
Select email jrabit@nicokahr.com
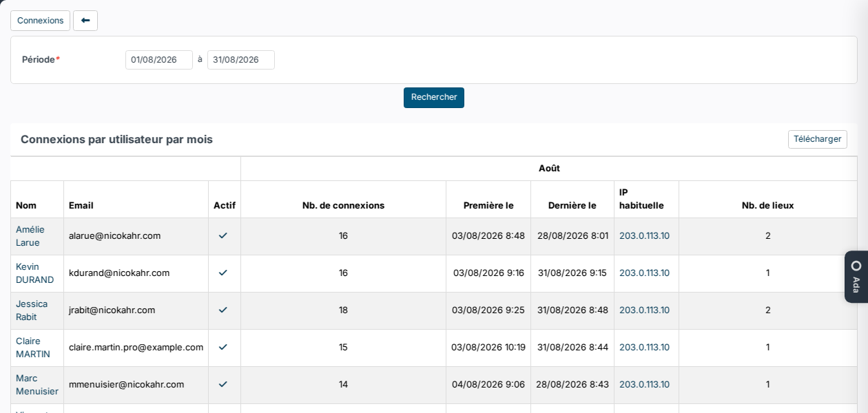tap(112, 310)
